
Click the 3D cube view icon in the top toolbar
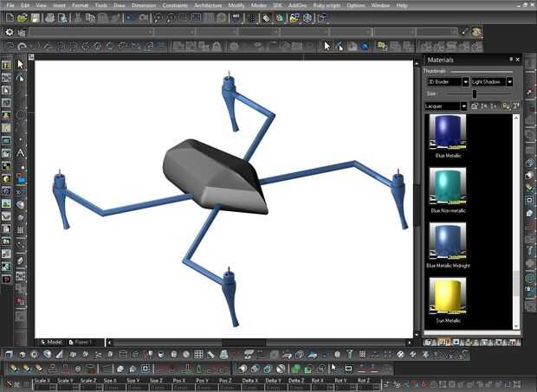307,18
